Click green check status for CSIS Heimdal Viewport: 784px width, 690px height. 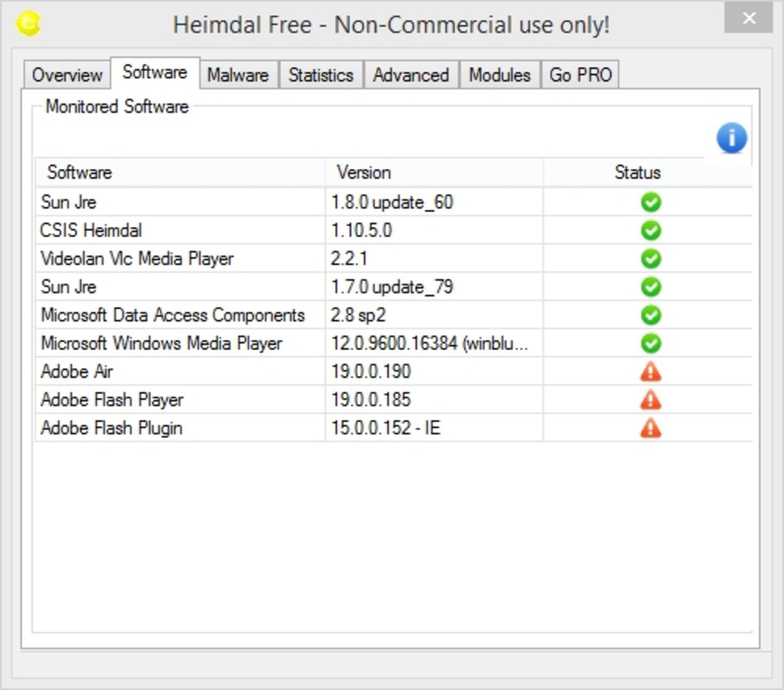tap(650, 230)
